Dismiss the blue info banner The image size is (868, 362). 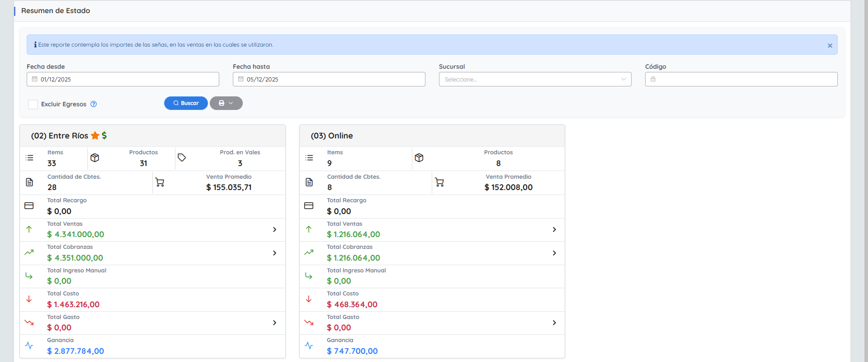[x=830, y=46]
